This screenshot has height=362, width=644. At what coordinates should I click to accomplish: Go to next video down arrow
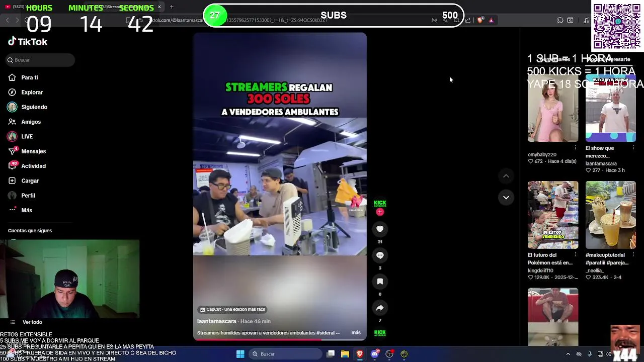tap(506, 197)
